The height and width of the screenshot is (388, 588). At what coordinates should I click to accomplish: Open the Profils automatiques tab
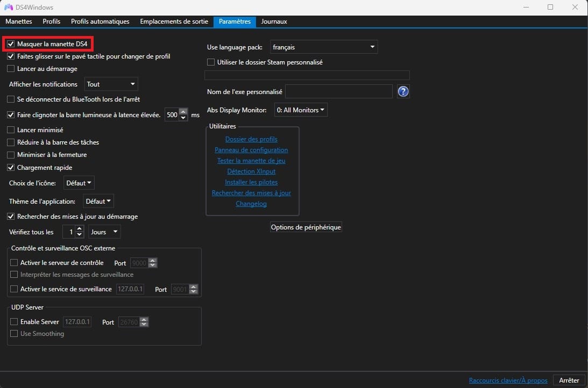(x=100, y=21)
